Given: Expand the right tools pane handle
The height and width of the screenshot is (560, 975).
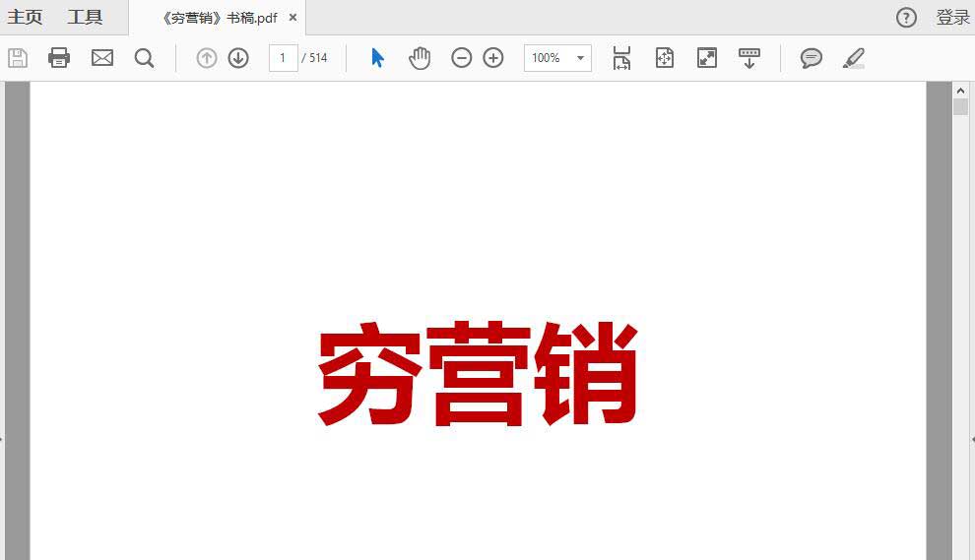Looking at the screenshot, I should tap(972, 439).
